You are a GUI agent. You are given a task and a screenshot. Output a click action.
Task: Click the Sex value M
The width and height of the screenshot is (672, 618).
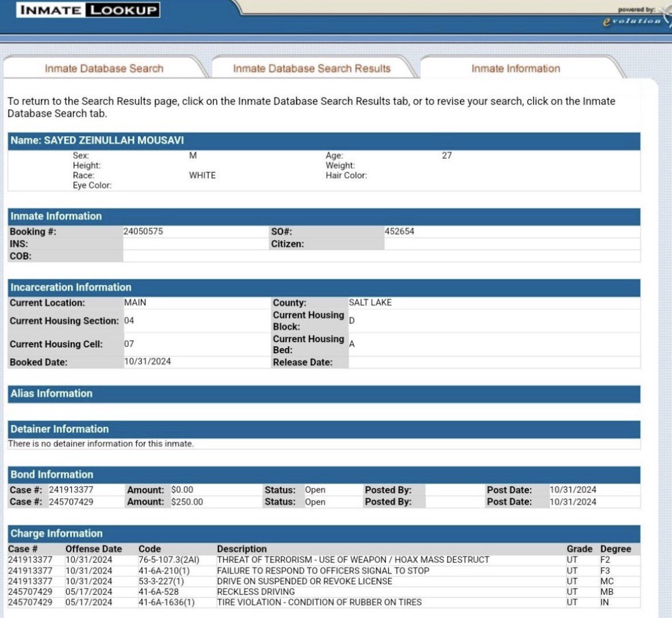click(x=193, y=155)
